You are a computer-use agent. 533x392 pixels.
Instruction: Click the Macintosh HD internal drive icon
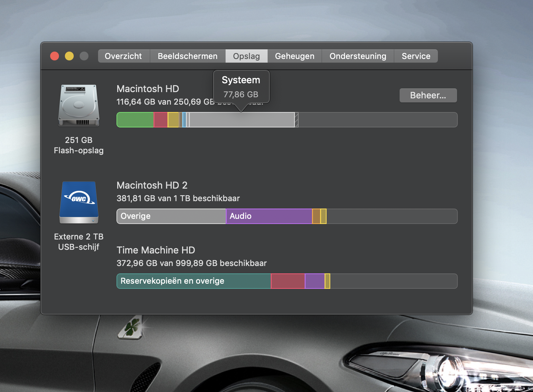pyautogui.click(x=79, y=105)
